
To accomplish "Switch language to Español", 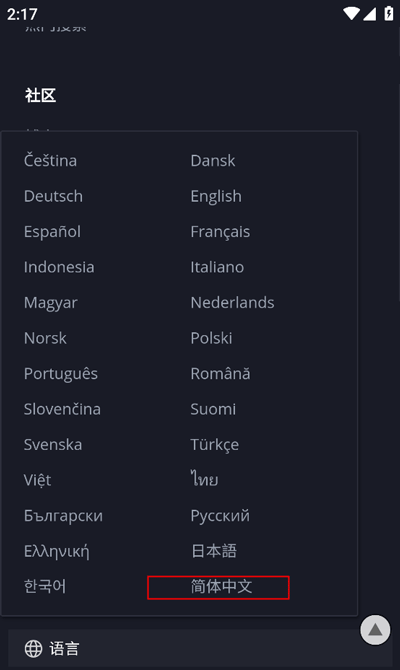I will [52, 232].
